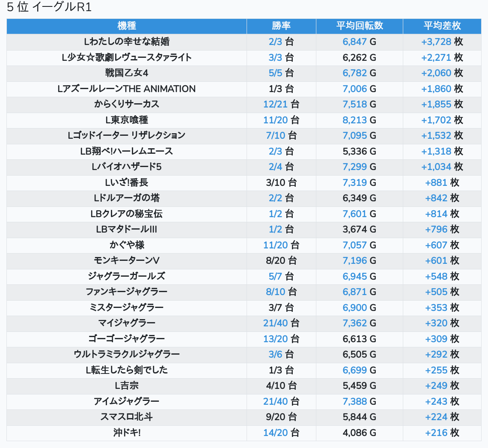Screen dimensions: 488x448
Task: Click the +1,034 枚 average difference value
Action: click(442, 167)
